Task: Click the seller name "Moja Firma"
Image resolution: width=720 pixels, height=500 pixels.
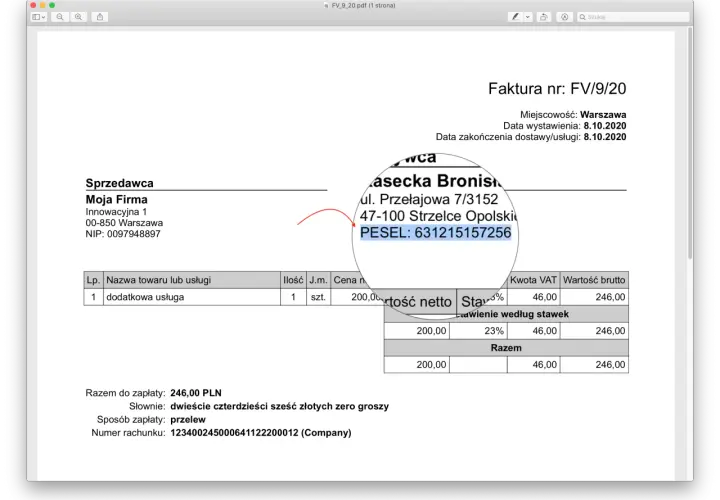Action: [x=117, y=200]
